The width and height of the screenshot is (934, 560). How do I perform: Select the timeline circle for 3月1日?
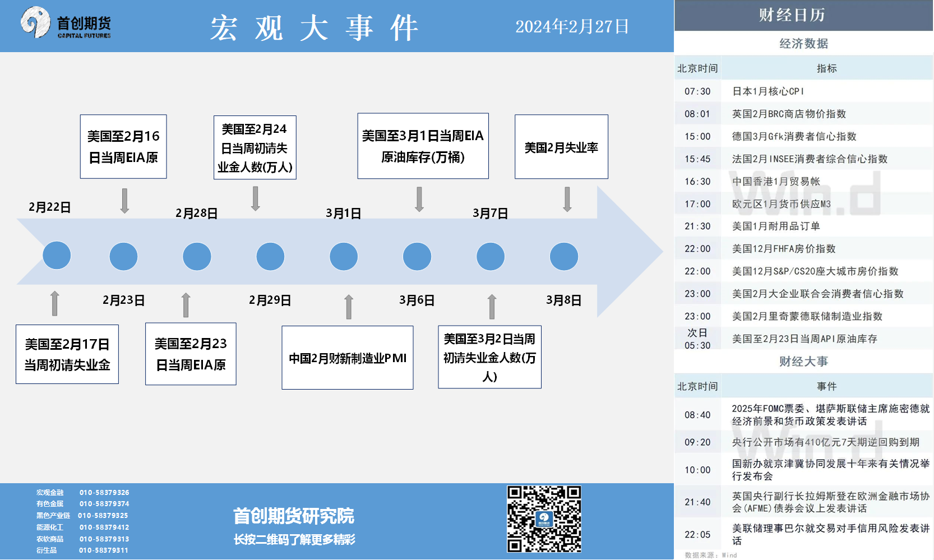(x=344, y=256)
